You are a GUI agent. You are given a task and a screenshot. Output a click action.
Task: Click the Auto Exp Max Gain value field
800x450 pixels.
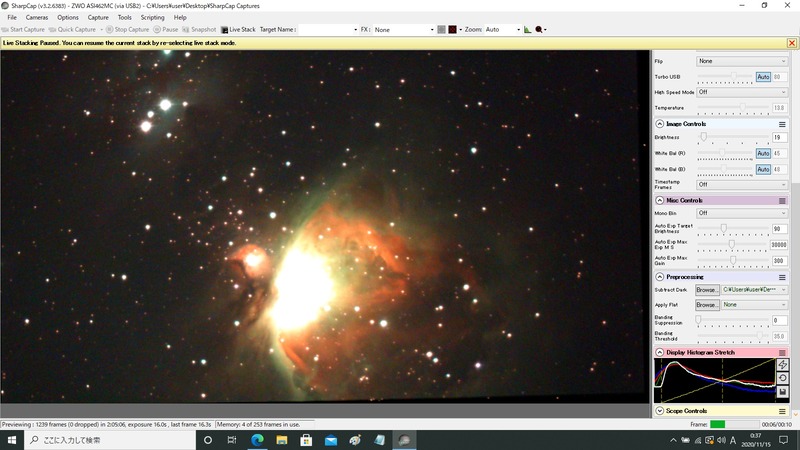coord(780,261)
